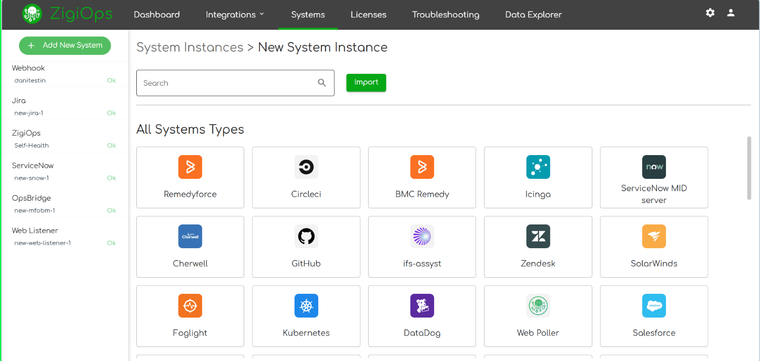This screenshot has width=760, height=361.
Task: Click the SolarWinds label text
Action: click(x=654, y=264)
